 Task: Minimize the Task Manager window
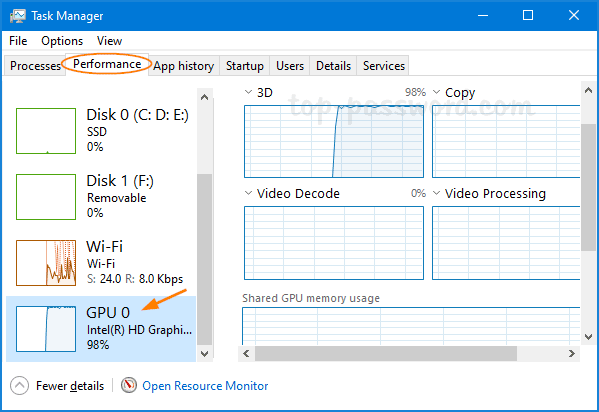tap(483, 16)
